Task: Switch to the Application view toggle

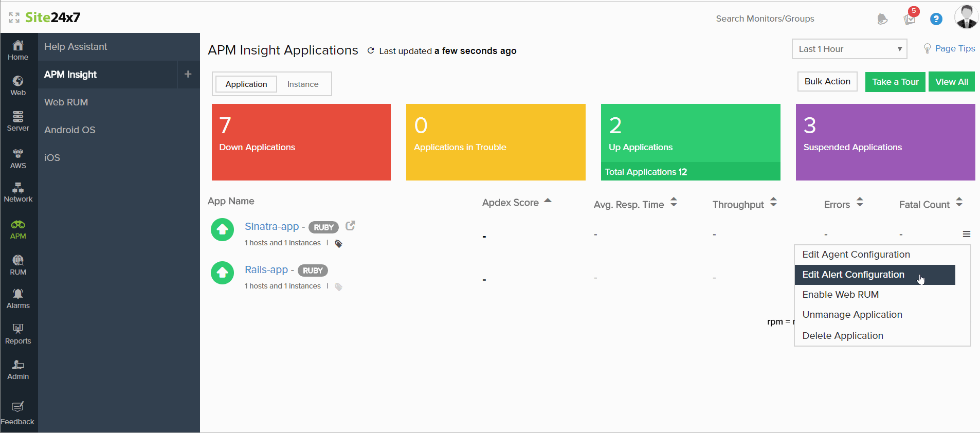Action: point(246,84)
